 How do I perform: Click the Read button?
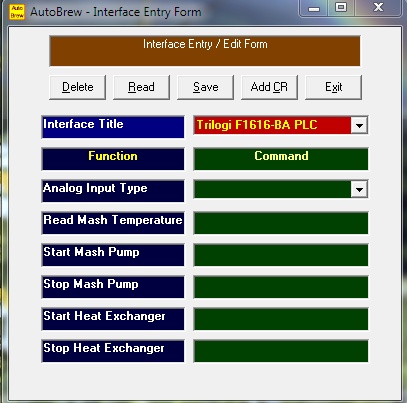coord(142,87)
